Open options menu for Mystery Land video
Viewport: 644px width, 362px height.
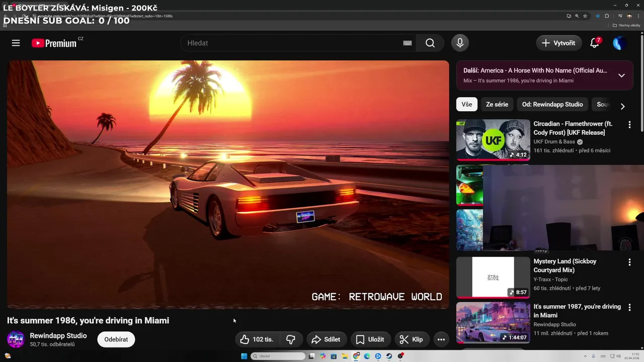pyautogui.click(x=629, y=262)
